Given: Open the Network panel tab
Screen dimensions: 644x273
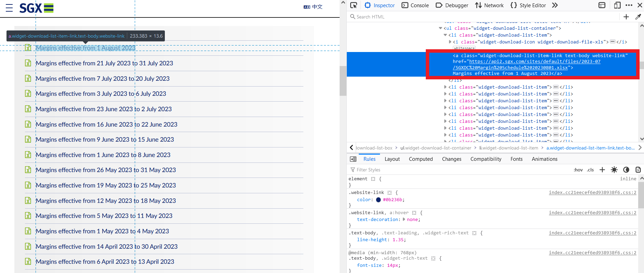Looking at the screenshot, I should coord(489,5).
